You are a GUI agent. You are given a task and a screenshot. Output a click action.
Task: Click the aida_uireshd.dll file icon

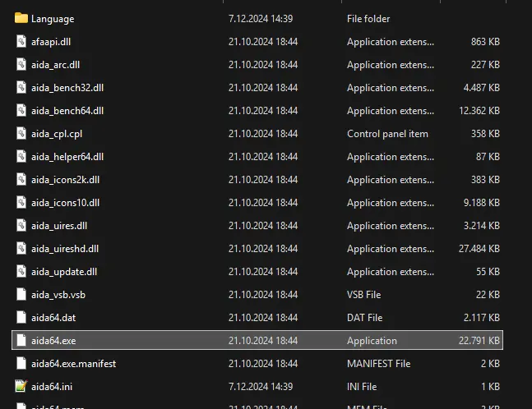coord(21,248)
